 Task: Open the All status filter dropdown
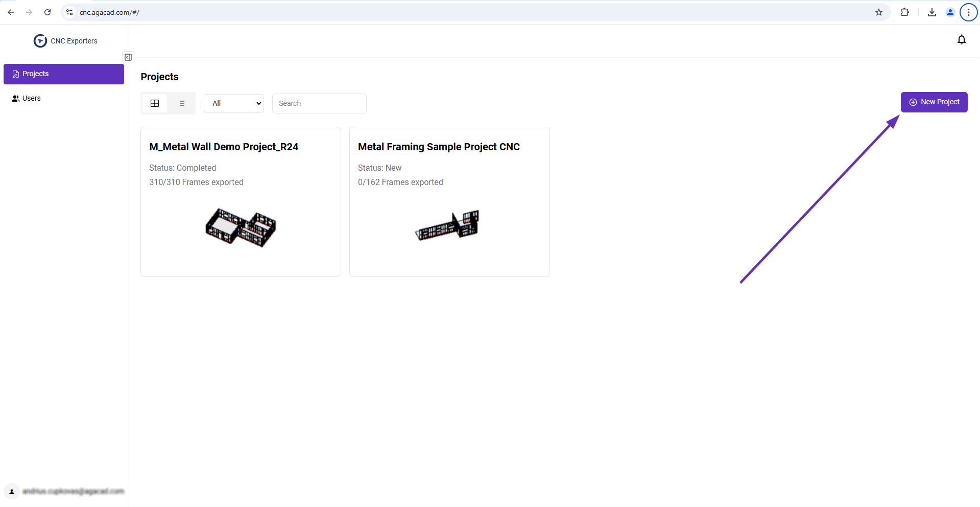(x=234, y=103)
